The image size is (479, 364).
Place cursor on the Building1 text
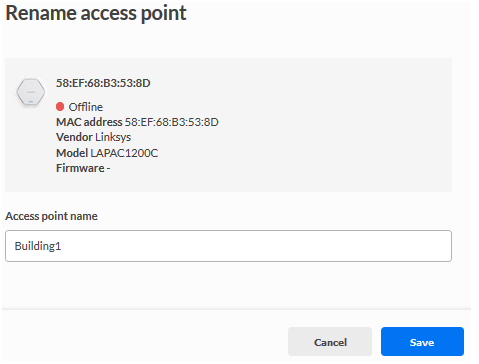pyautogui.click(x=38, y=246)
